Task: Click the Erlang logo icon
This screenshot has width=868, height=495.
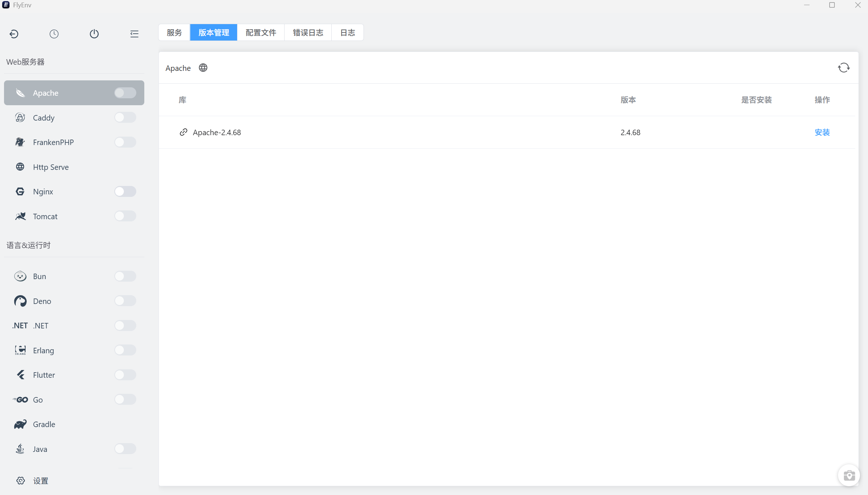Action: tap(20, 350)
